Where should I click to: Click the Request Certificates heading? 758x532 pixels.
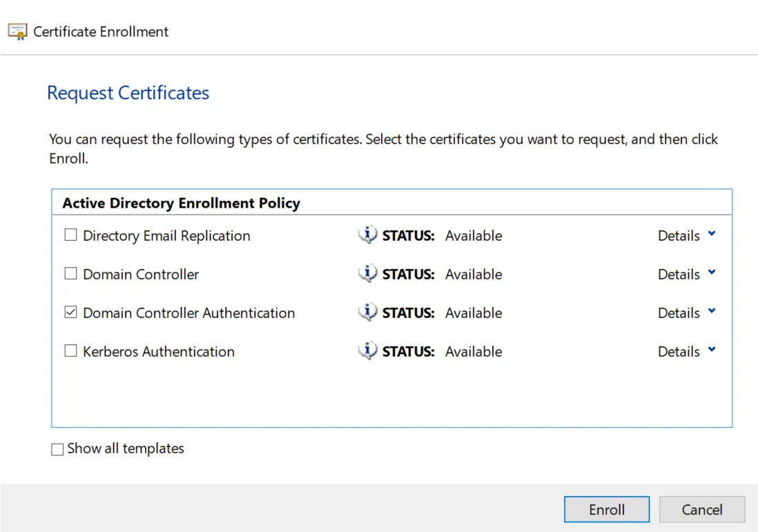coord(128,92)
